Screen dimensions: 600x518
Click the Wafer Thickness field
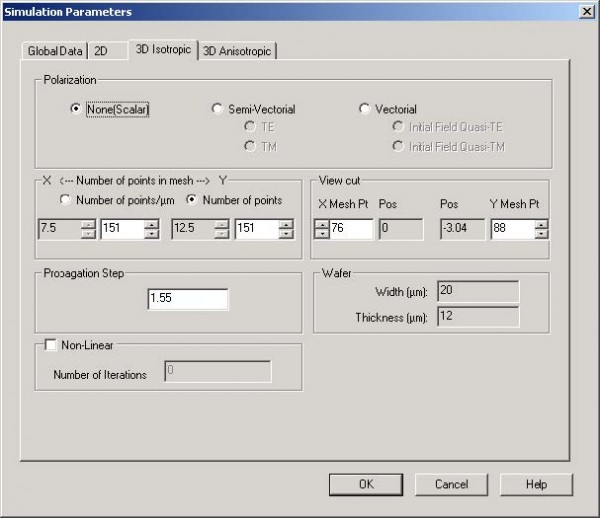(478, 316)
